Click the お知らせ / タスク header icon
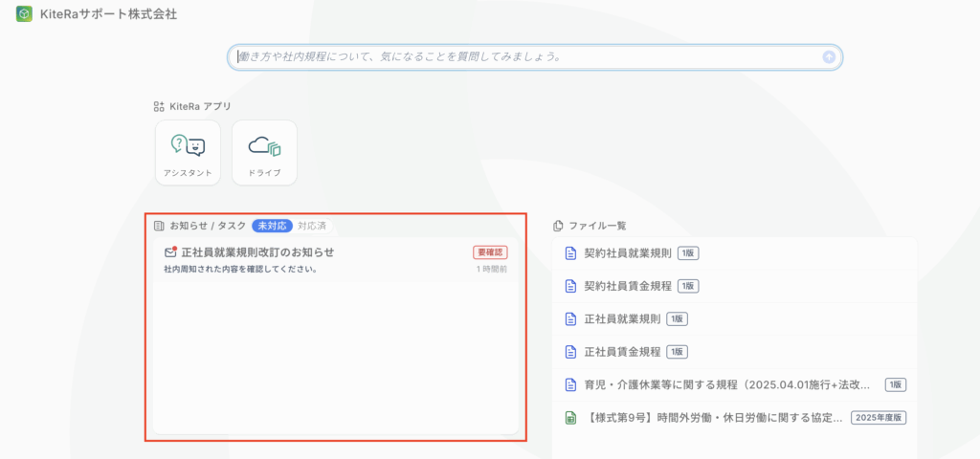 point(159,227)
